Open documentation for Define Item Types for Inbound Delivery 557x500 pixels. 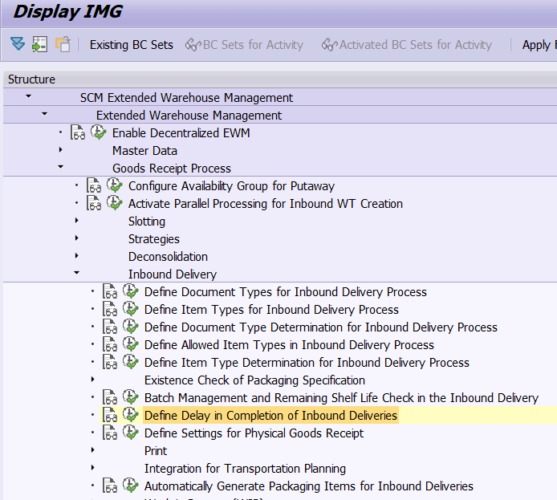pos(110,309)
